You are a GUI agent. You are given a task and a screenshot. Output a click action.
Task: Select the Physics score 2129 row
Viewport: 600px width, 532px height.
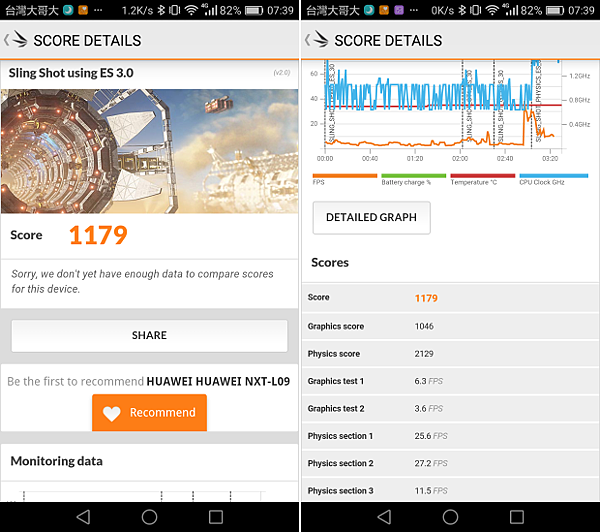click(450, 354)
